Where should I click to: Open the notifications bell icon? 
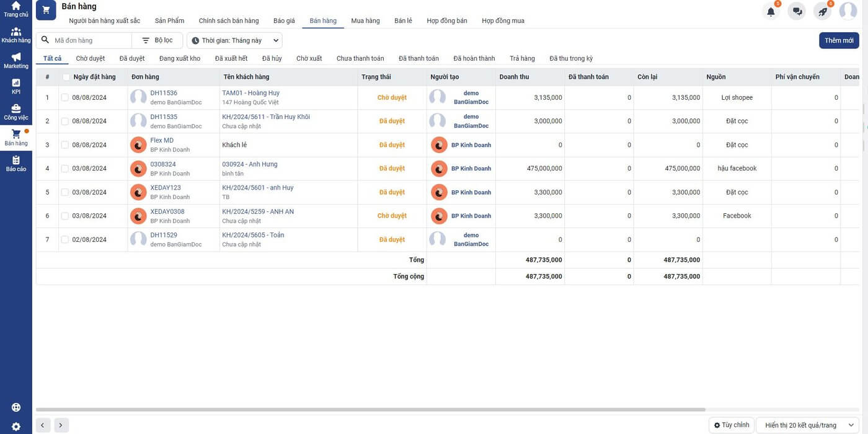coord(771,11)
